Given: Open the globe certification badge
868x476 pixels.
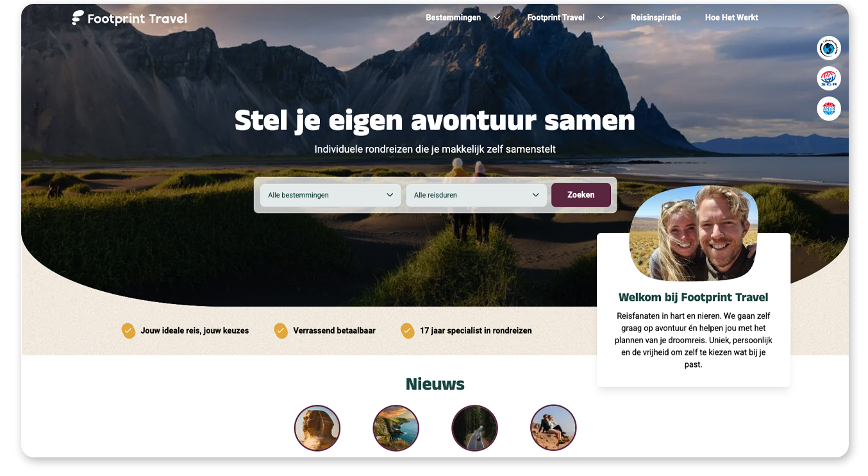Looking at the screenshot, I should point(829,48).
